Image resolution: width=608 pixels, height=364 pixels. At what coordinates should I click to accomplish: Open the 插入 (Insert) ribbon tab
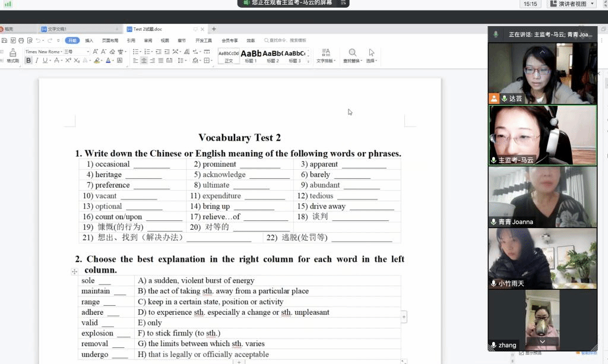pos(89,40)
